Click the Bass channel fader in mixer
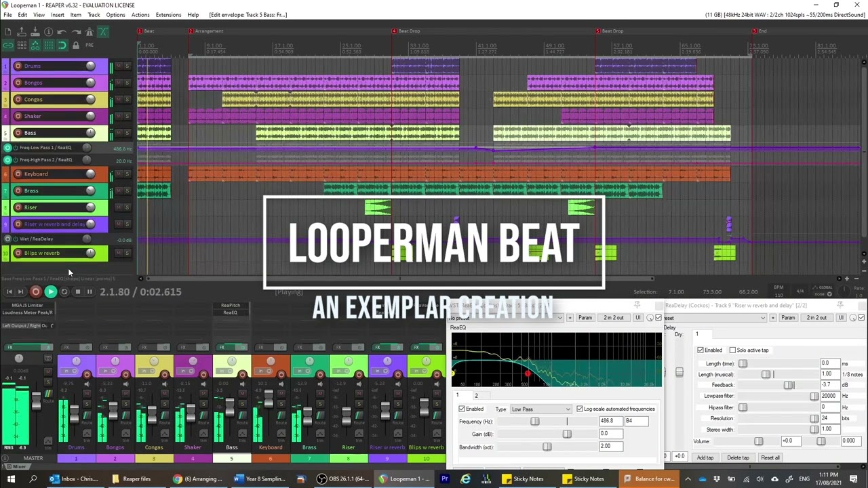The image size is (868, 488). (x=229, y=407)
